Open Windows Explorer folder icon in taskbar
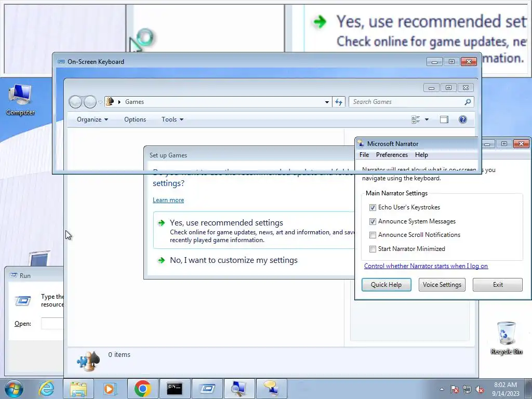Screen dimensions: 532x399 pos(78,389)
